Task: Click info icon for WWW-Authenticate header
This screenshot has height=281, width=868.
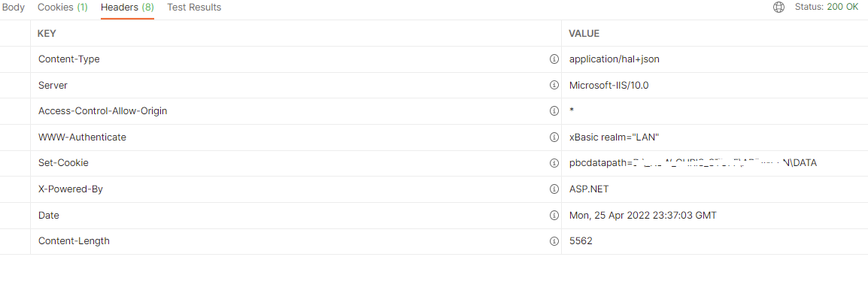Action: (x=554, y=137)
